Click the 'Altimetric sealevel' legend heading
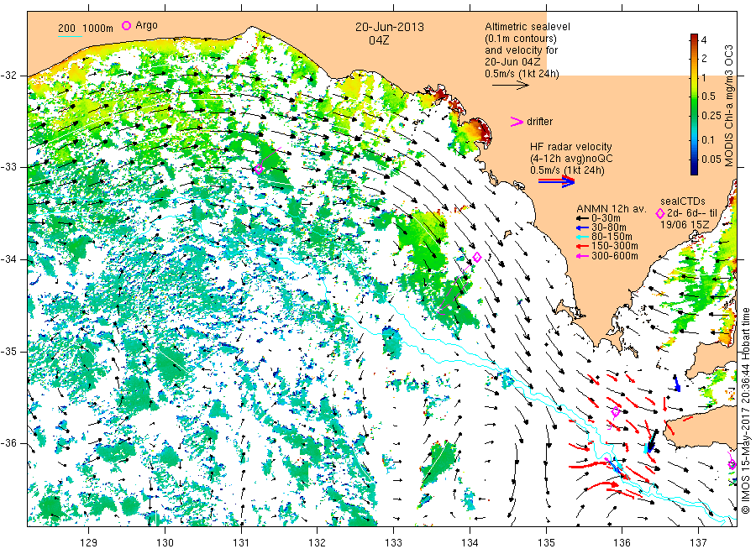Image resolution: width=756 pixels, height=554 pixels. [x=528, y=27]
